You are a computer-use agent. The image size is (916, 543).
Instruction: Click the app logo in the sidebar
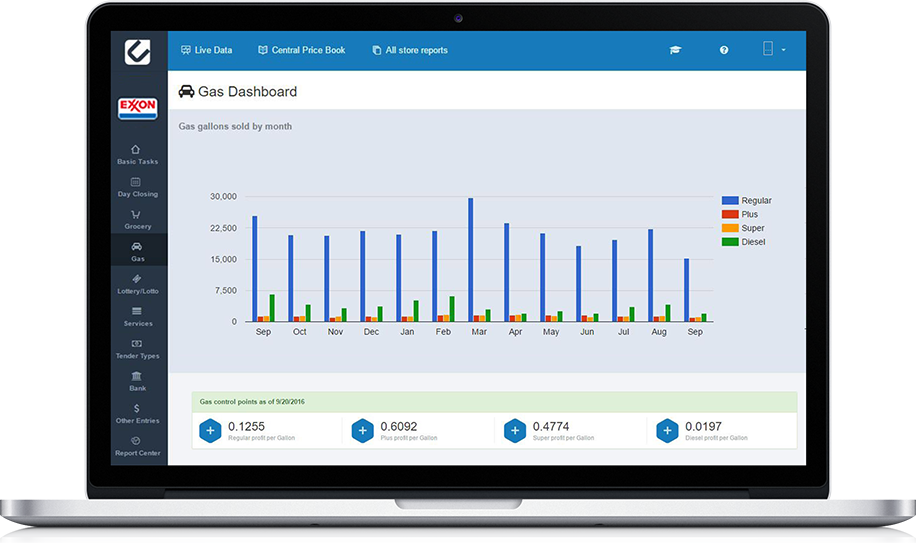point(138,52)
